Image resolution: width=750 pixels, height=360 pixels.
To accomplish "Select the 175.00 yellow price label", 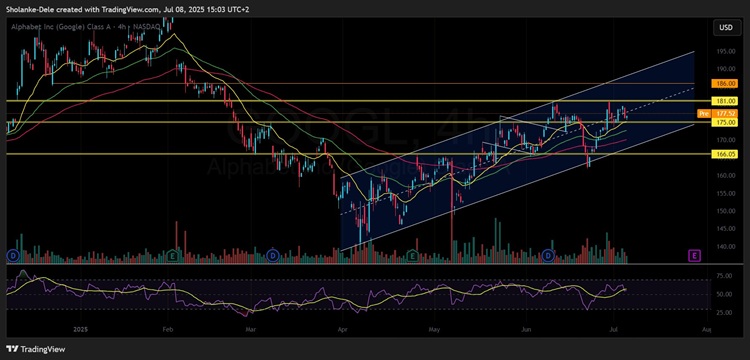I will [x=726, y=122].
